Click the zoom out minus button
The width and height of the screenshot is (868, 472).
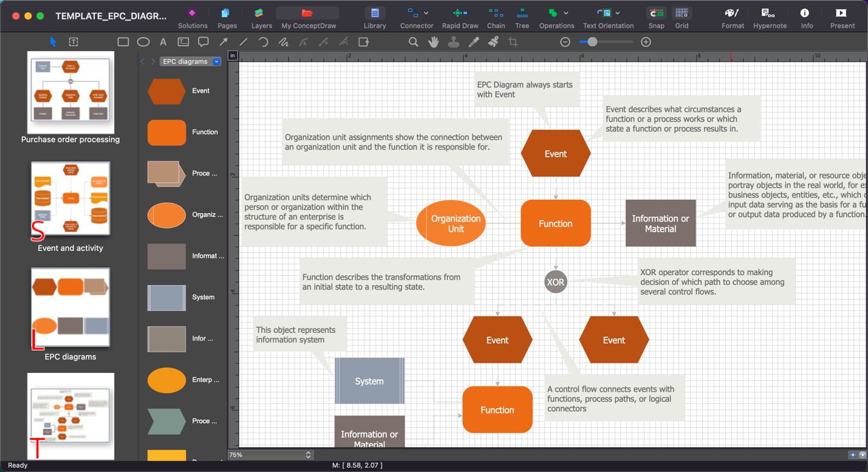point(565,42)
